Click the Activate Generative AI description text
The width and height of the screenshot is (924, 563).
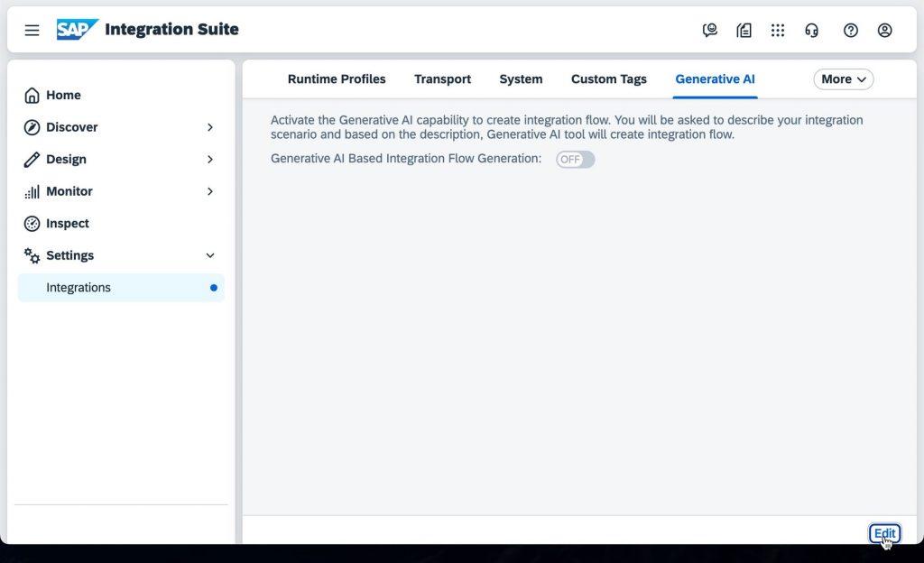point(567,127)
